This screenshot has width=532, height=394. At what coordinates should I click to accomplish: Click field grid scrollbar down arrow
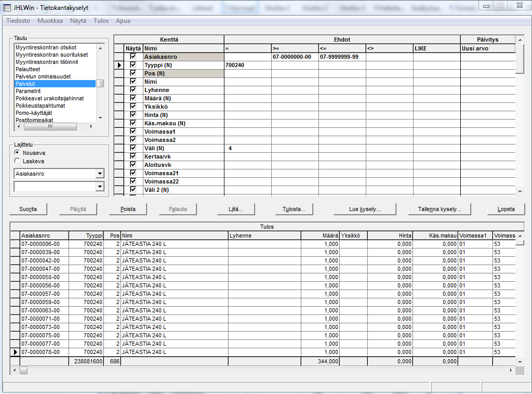point(520,192)
